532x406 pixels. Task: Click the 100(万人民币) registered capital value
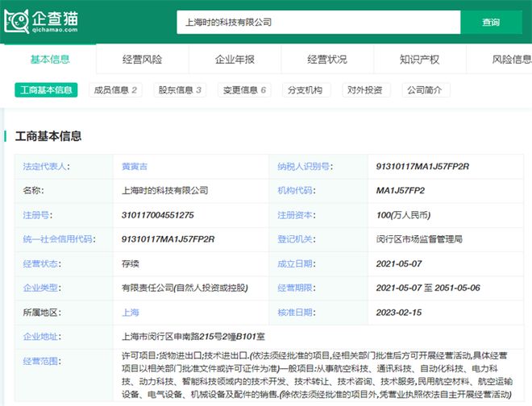(x=403, y=215)
